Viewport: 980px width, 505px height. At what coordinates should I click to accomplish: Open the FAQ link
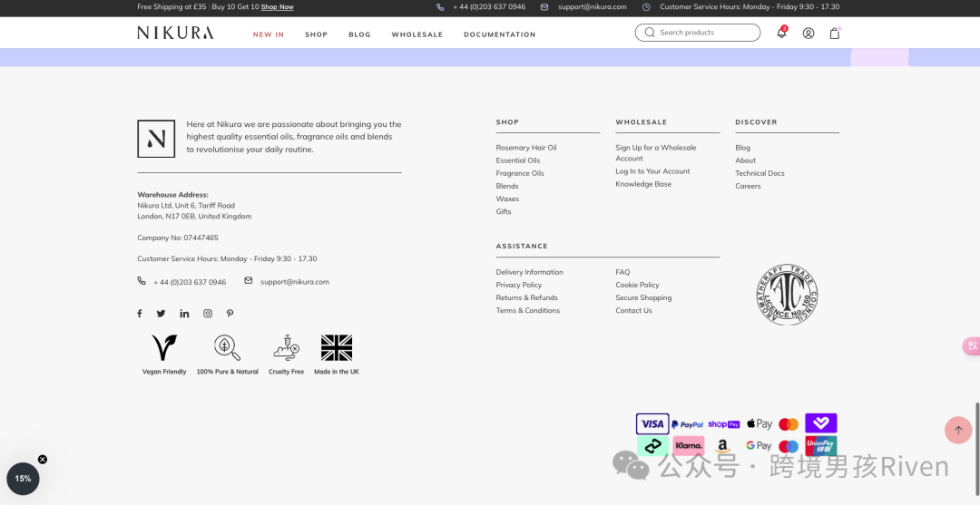[x=622, y=272]
